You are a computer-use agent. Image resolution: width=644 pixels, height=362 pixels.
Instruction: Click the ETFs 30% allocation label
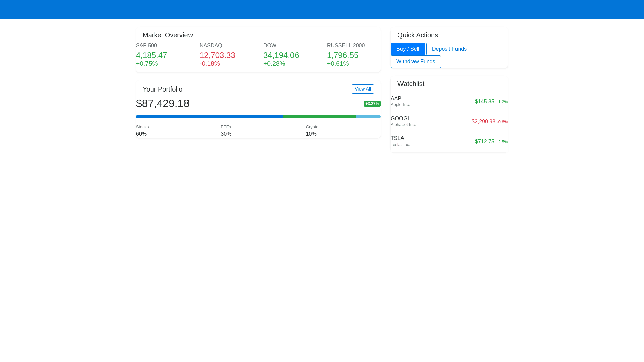tap(226, 131)
